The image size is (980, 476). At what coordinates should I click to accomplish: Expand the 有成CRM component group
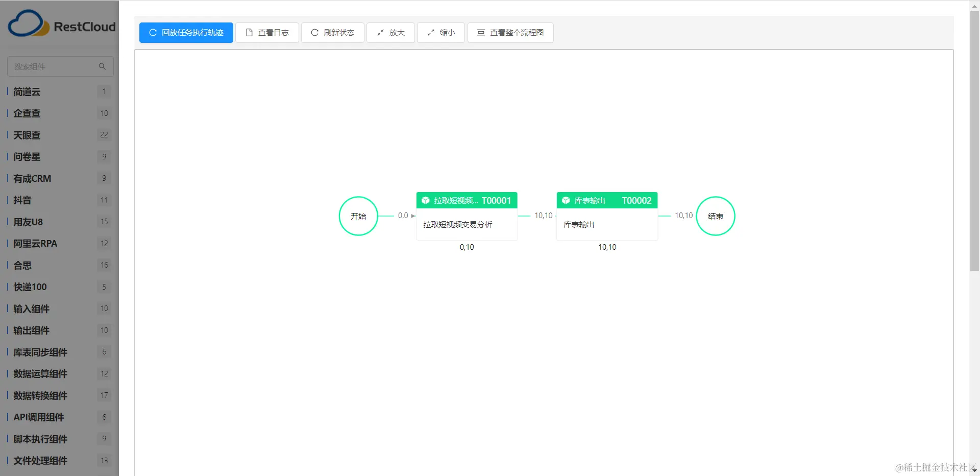click(60, 179)
